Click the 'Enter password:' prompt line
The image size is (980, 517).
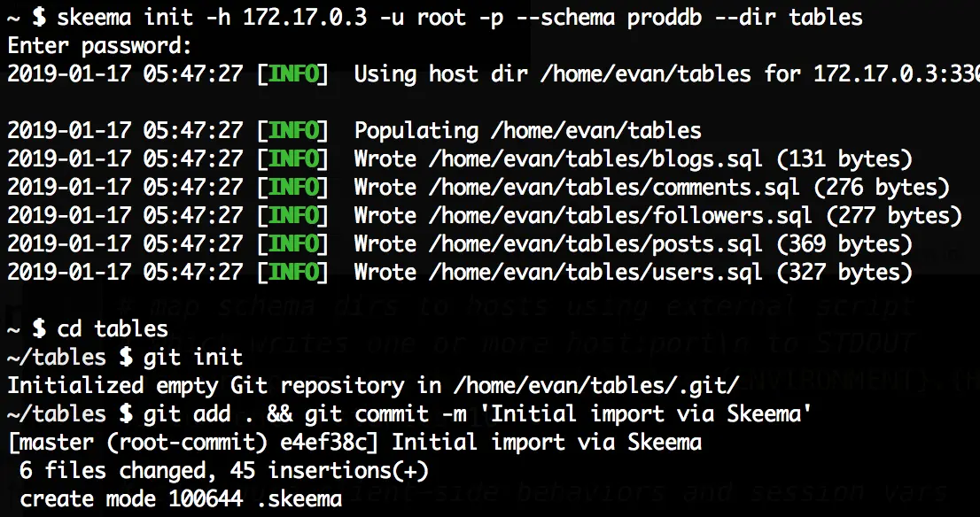pos(99,45)
